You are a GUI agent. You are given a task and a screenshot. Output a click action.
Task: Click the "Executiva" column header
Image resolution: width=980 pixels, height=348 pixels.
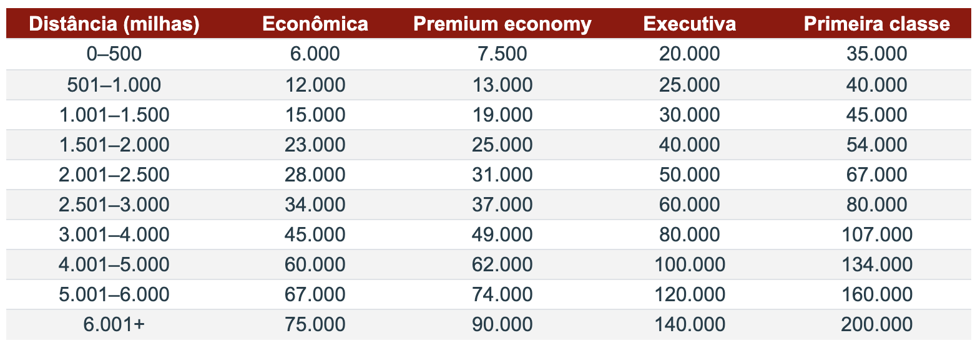[x=689, y=24]
